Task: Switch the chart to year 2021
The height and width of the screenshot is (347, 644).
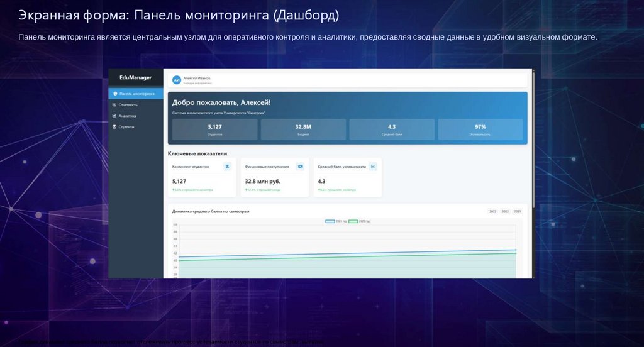Action: (518, 211)
